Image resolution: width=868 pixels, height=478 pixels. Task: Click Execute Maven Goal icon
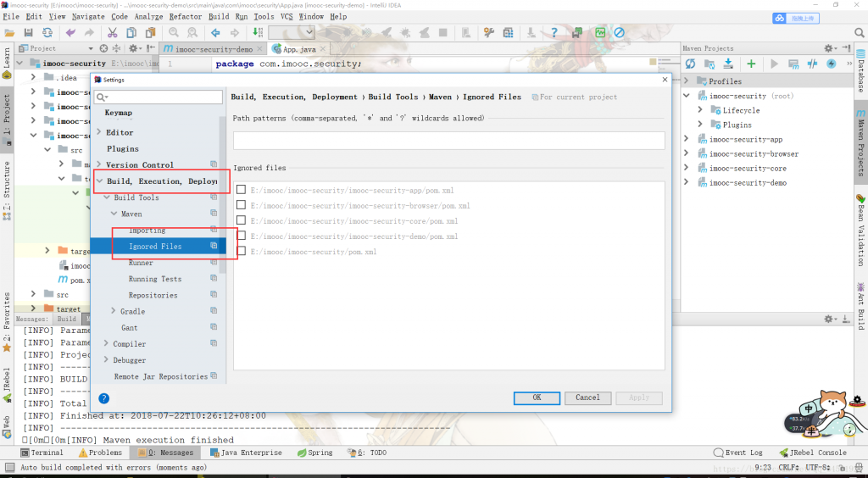(793, 64)
